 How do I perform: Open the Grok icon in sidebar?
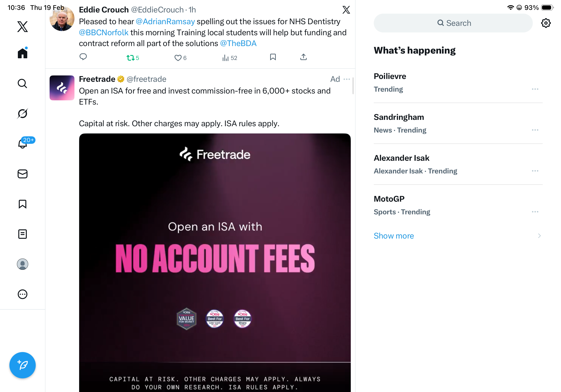click(x=23, y=114)
